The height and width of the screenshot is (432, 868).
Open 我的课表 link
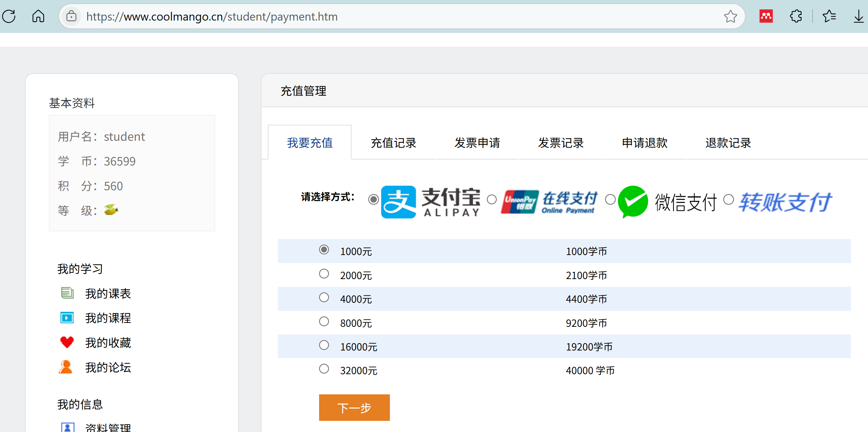click(x=108, y=294)
